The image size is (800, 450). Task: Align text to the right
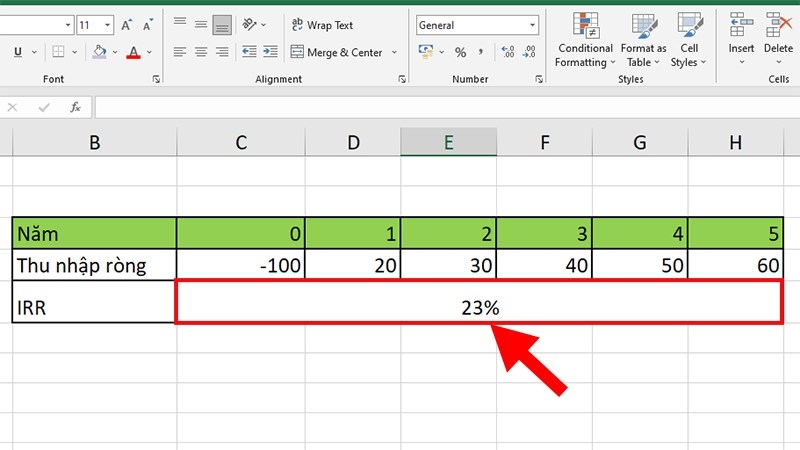(x=222, y=52)
